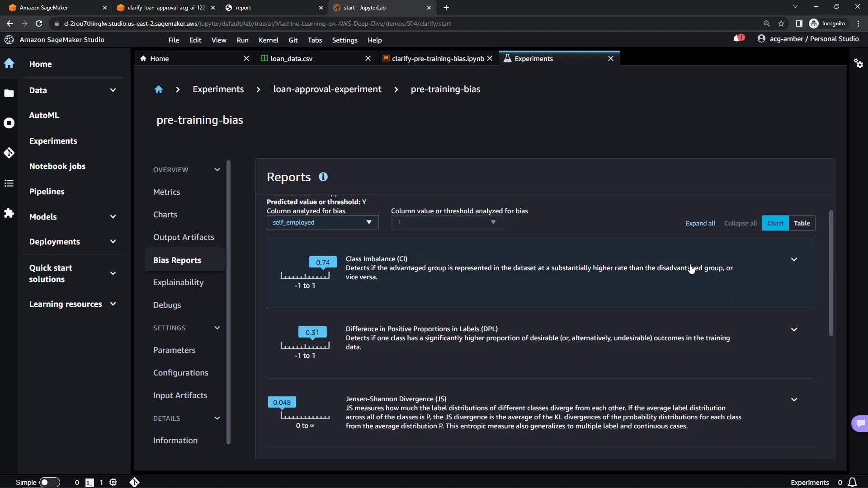This screenshot has height=488, width=868.
Task: Open property inspector gears icon
Action: (858, 63)
